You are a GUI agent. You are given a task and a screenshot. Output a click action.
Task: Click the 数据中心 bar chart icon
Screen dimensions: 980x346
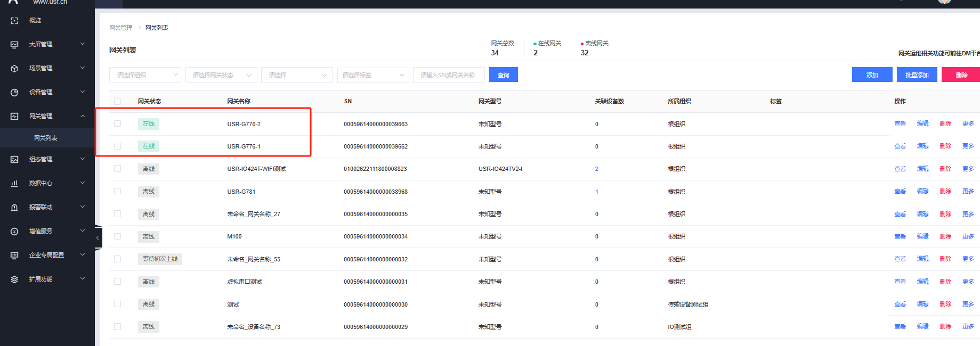click(14, 183)
